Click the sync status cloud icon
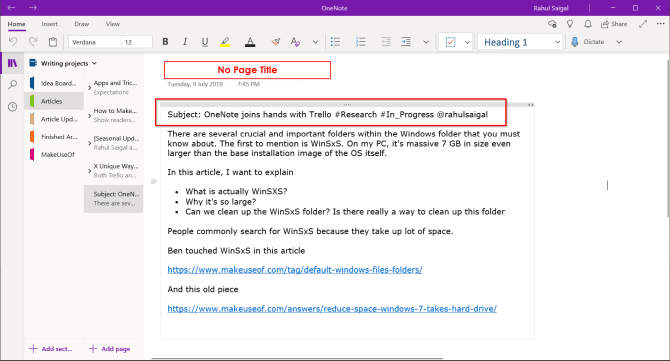Image resolution: width=670 pixels, height=361 pixels. tap(552, 24)
